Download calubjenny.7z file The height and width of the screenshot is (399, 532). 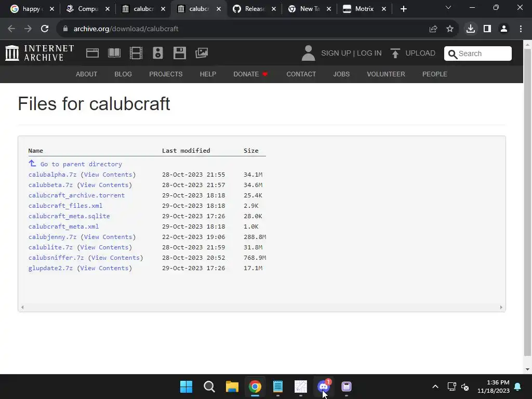pos(52,237)
